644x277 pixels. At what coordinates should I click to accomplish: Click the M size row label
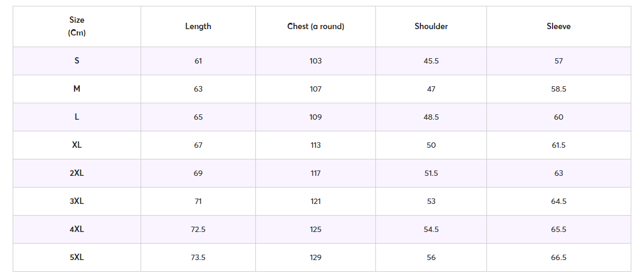[77, 88]
